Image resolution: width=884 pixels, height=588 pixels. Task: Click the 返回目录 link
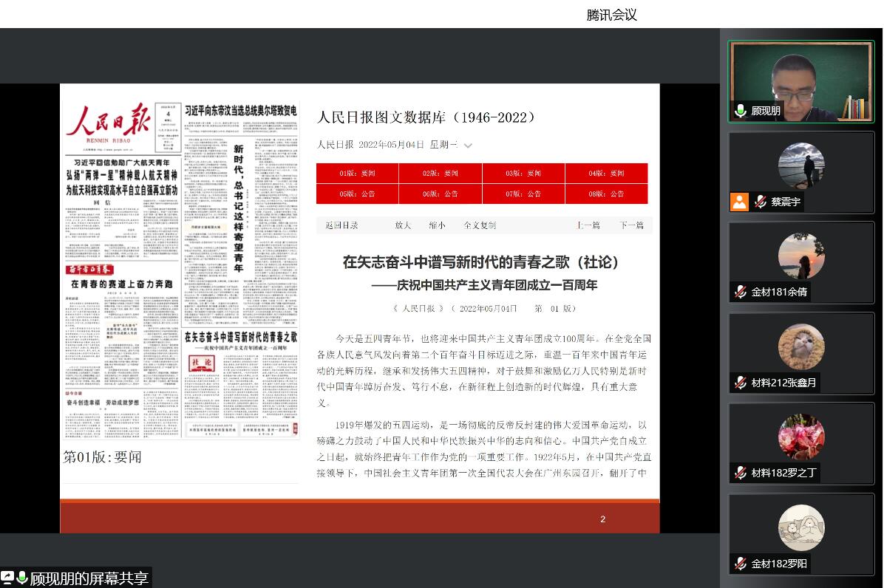(x=341, y=225)
